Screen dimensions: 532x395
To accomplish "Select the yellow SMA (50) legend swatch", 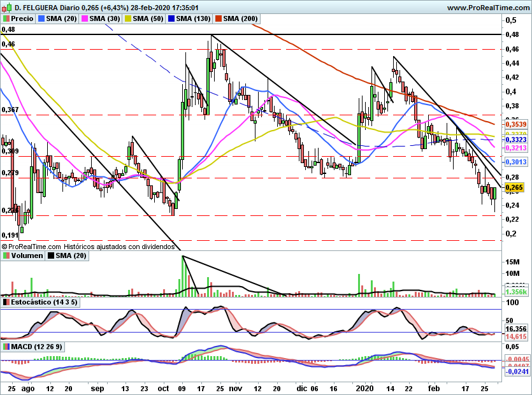I will [x=129, y=19].
